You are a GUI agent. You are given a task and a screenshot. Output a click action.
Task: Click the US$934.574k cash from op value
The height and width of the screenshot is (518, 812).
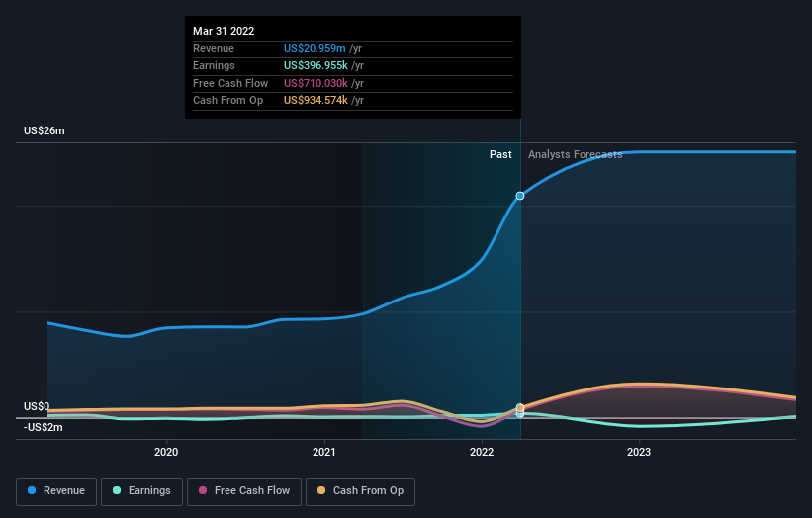point(316,101)
